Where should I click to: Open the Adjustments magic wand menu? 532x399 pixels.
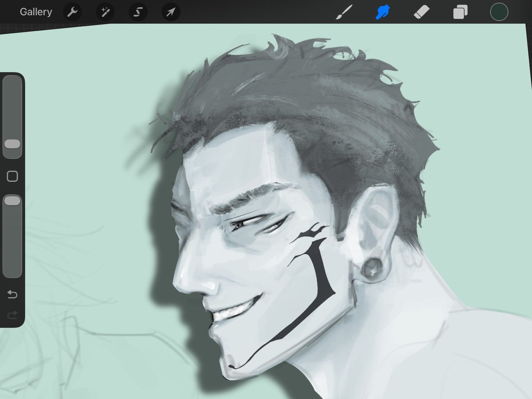coord(105,12)
